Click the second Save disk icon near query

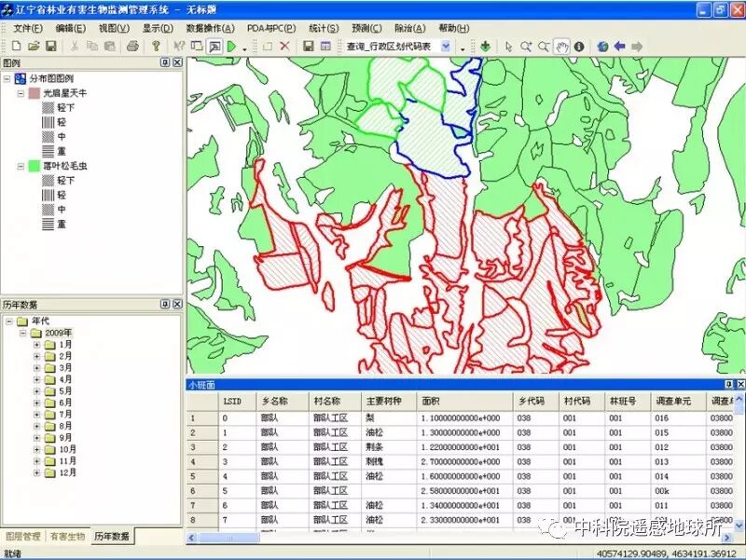pyautogui.click(x=309, y=46)
